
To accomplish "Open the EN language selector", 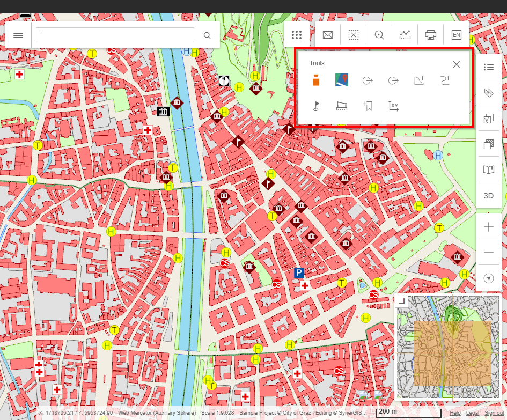I will coord(457,35).
